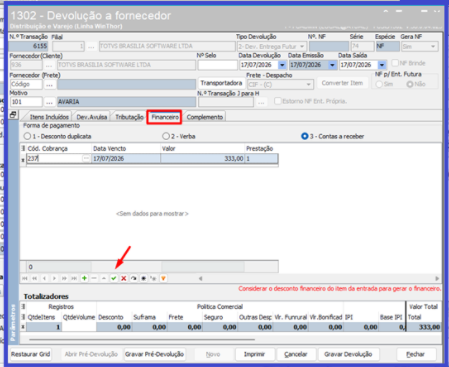Select 3 - Contas a receber option
The width and height of the screenshot is (449, 367).
tap(304, 136)
